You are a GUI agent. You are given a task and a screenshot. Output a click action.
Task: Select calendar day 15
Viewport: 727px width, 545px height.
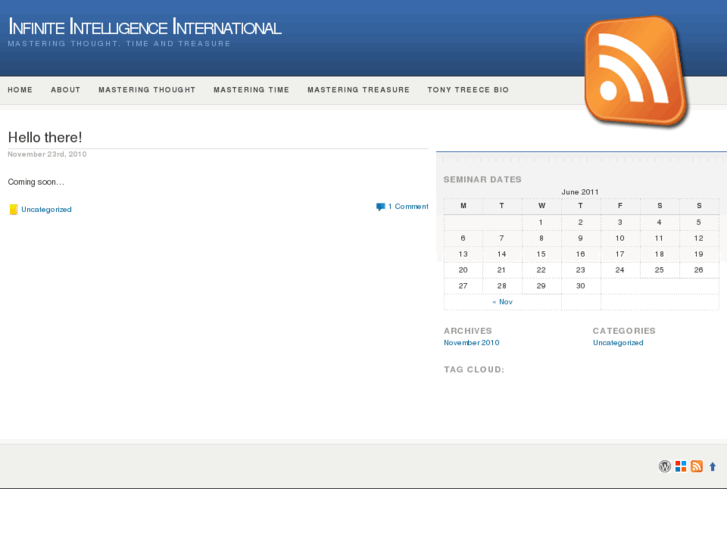pyautogui.click(x=541, y=254)
